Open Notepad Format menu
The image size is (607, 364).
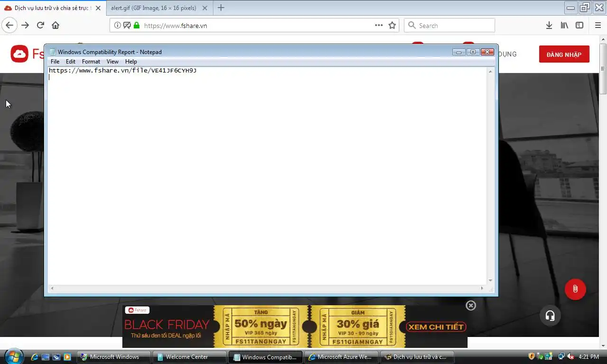pyautogui.click(x=91, y=62)
